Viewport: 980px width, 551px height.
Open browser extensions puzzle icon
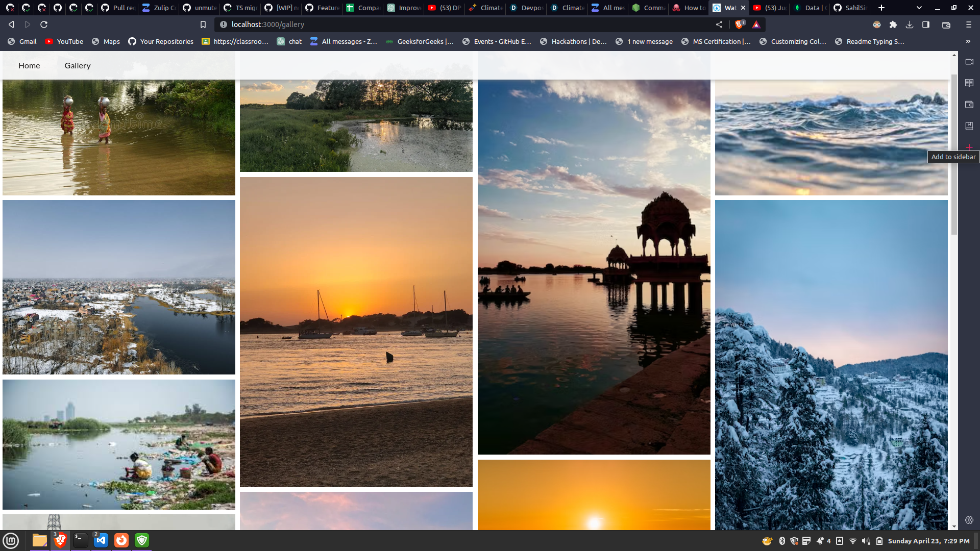click(893, 24)
